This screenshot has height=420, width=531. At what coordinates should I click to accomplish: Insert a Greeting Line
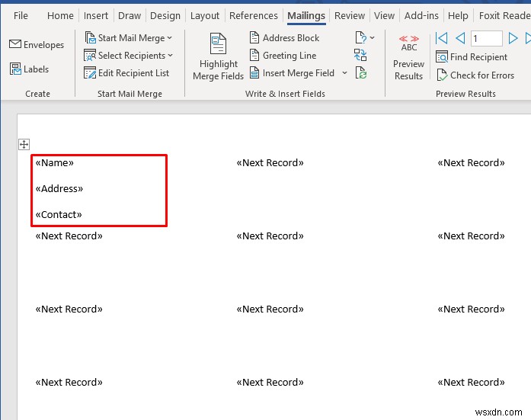click(283, 55)
